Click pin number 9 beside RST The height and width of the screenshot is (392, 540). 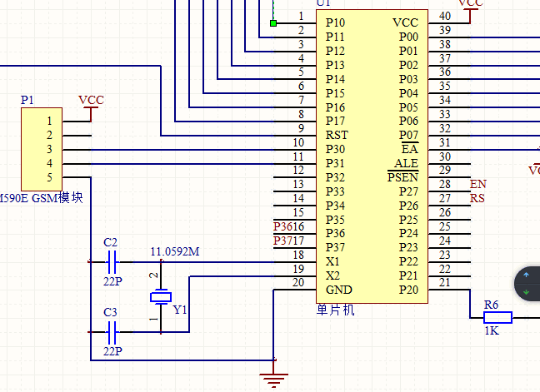301,128
